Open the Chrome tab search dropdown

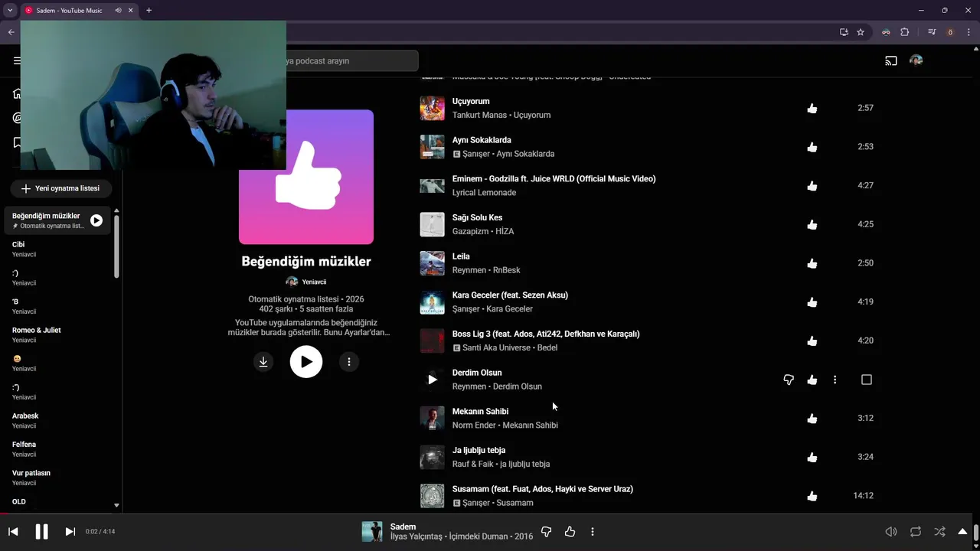pyautogui.click(x=10, y=11)
